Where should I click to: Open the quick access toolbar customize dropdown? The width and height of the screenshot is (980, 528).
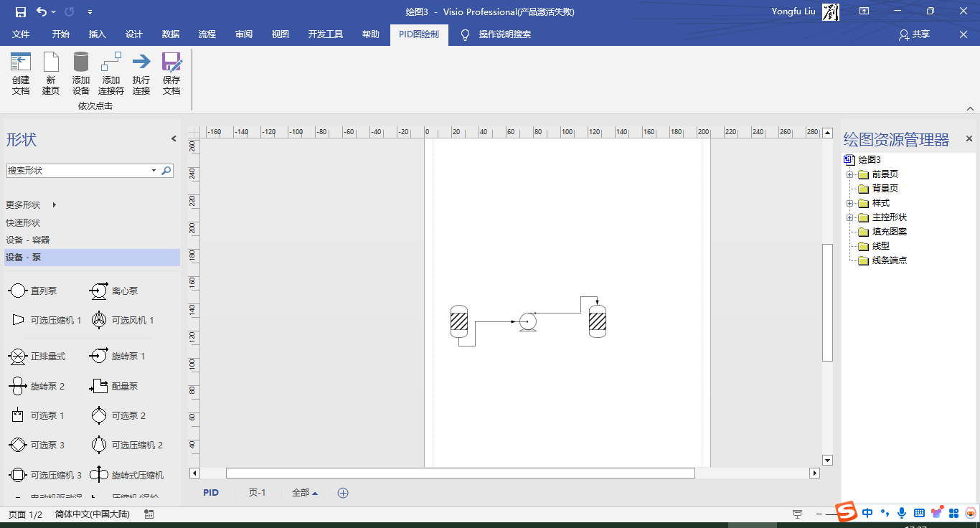(90, 12)
